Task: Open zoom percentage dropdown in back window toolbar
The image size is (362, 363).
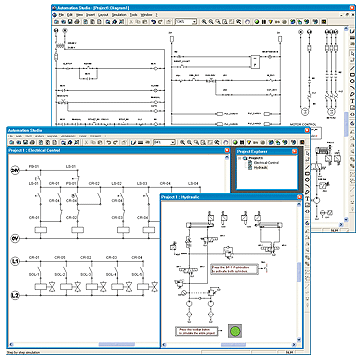Action: (194, 22)
